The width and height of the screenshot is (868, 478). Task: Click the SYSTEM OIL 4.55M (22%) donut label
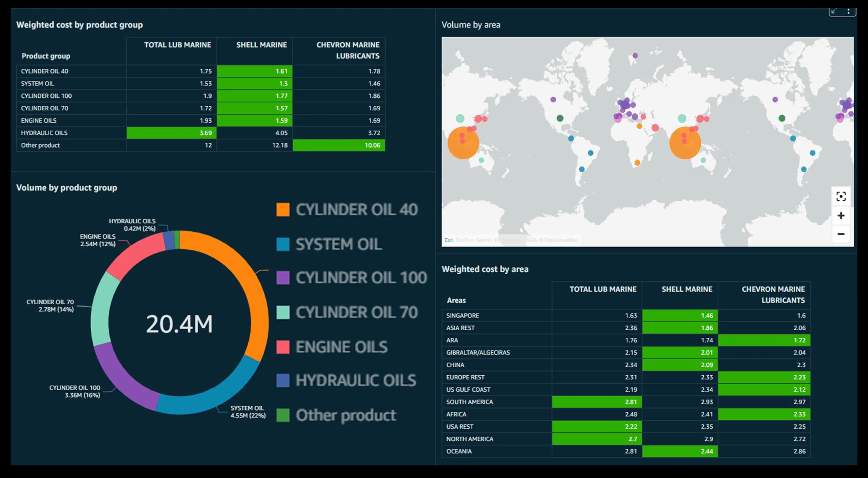[248, 412]
